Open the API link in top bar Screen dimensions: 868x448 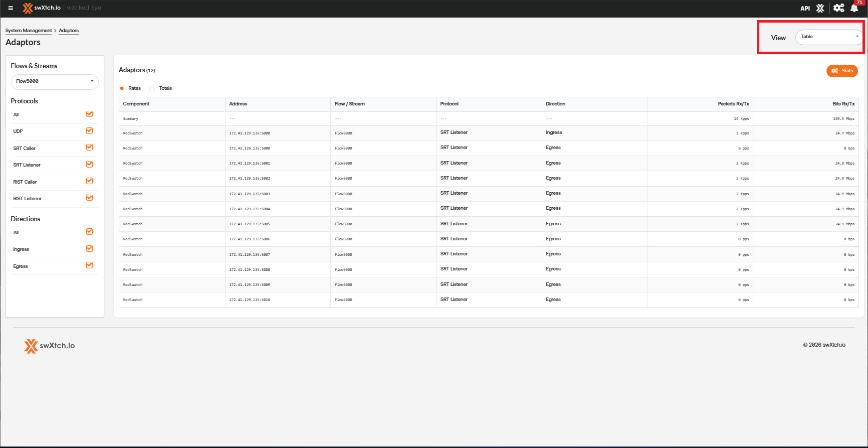805,9
